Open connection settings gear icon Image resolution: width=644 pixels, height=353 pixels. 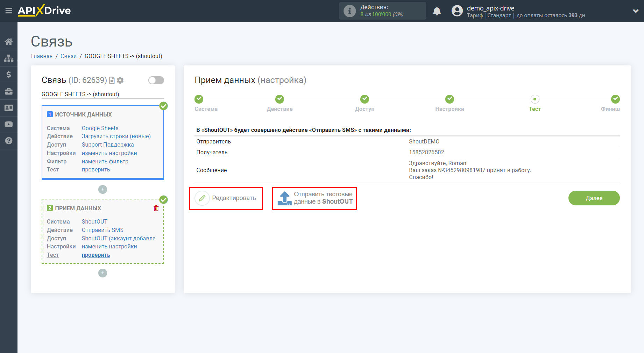coord(120,80)
